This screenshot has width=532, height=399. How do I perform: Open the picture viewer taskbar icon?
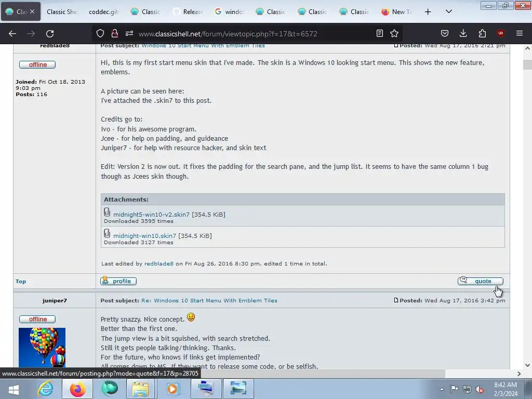[238, 389]
